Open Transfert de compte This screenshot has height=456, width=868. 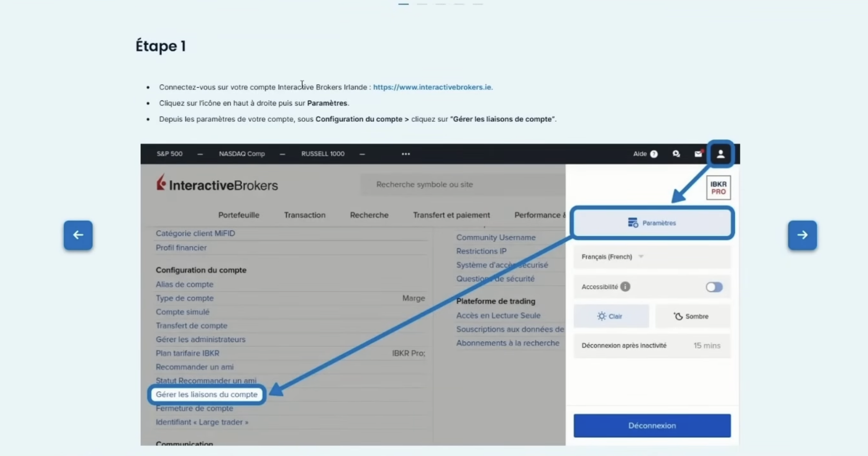(192, 326)
